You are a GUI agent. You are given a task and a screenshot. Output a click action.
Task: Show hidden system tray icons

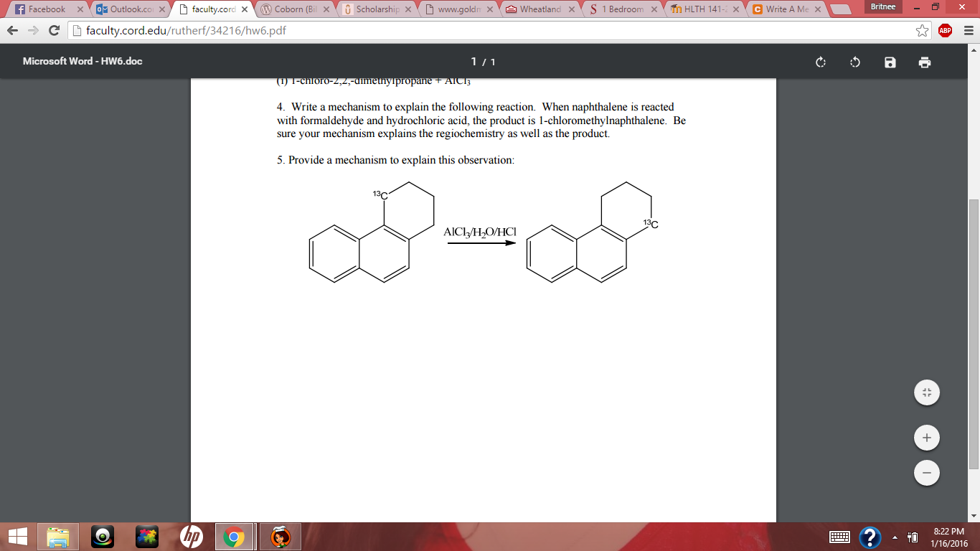(893, 536)
